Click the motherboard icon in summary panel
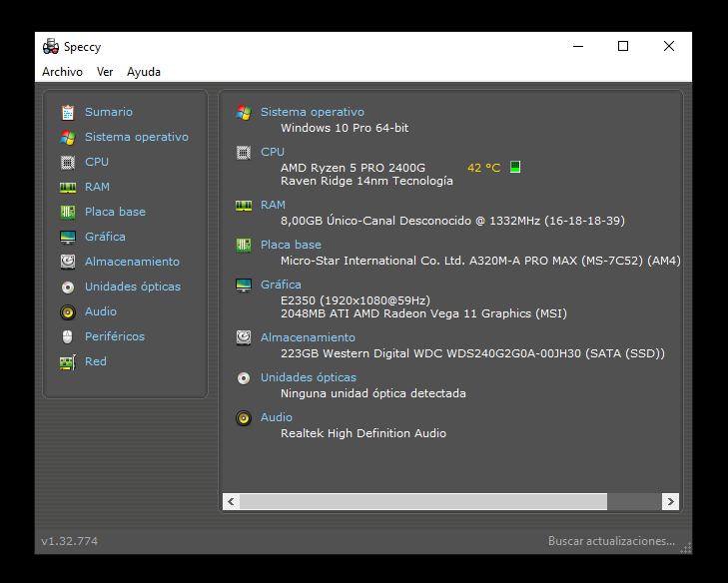Viewport: 728px width, 583px height. click(x=244, y=246)
